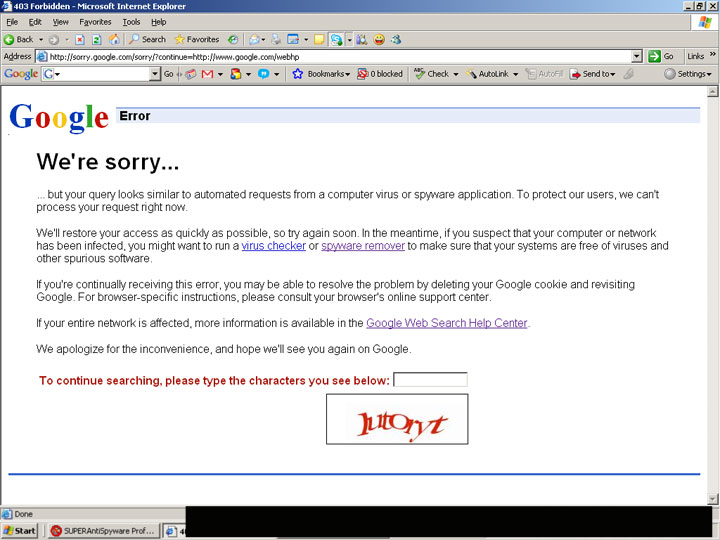Click the Forward navigation arrow
Screen dimensions: 720x540
pos(54,40)
